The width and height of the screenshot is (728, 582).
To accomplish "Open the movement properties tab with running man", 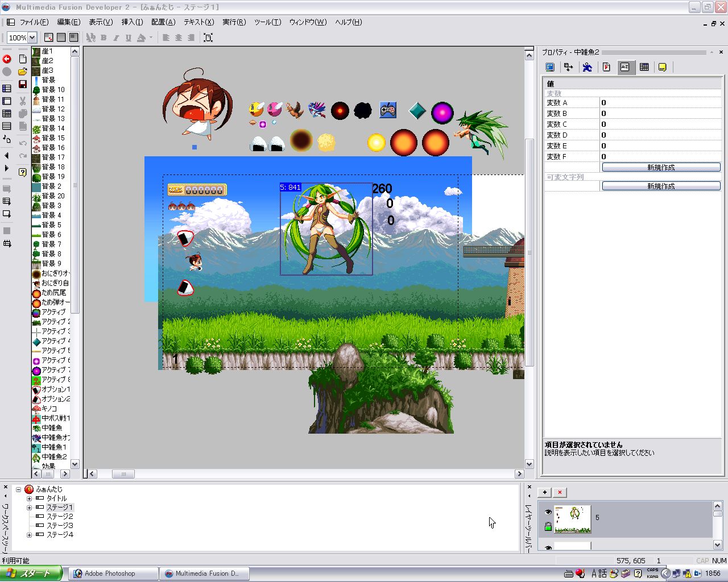I will (588, 67).
